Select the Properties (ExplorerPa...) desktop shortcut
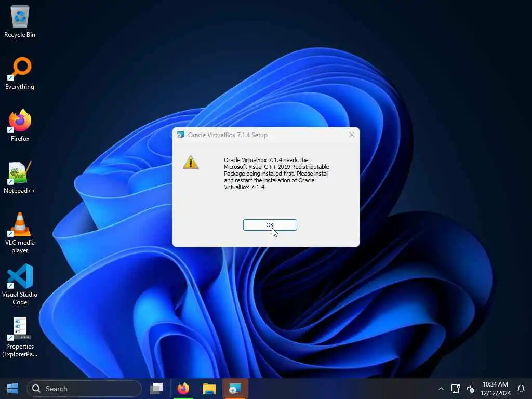Viewport: 532px width, 399px height. (20, 337)
